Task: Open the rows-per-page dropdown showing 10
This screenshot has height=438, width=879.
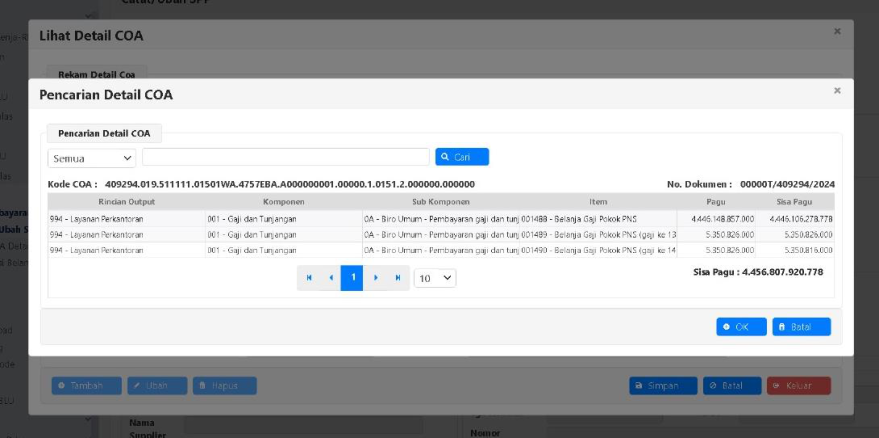Action: point(435,278)
